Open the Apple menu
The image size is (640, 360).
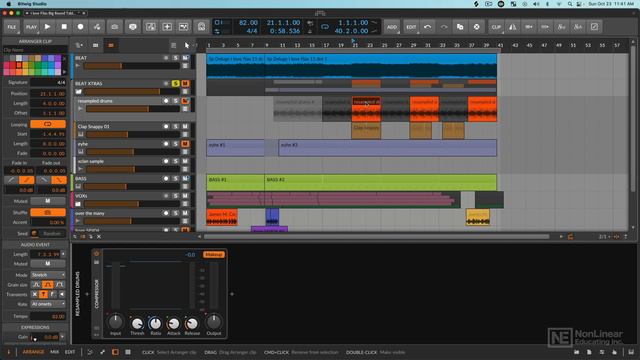9,4
